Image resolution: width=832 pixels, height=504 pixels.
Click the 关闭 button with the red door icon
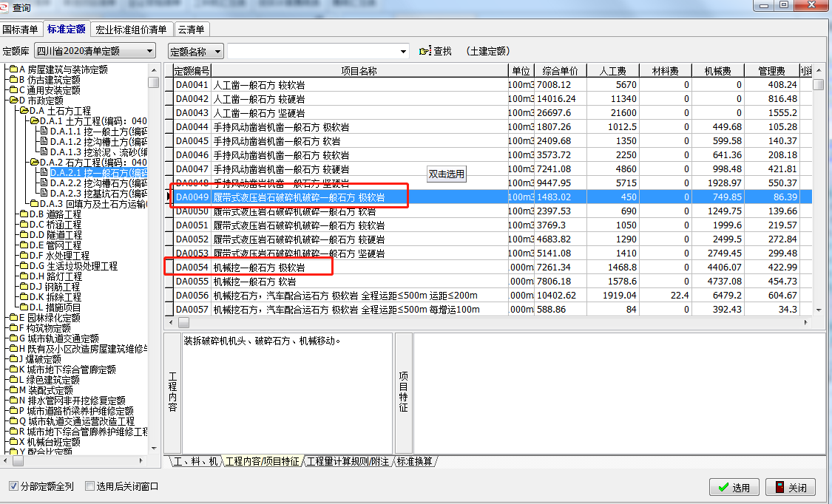coord(791,487)
